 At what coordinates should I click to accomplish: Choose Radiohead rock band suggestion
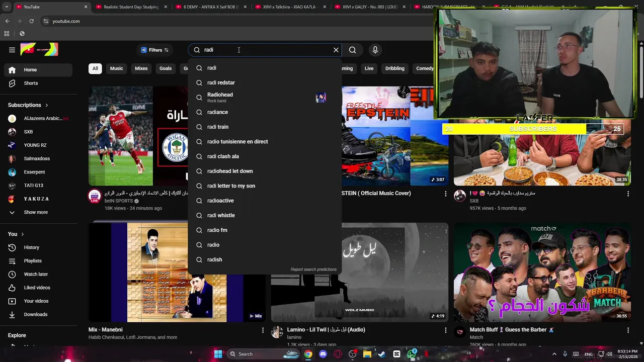pyautogui.click(x=265, y=98)
